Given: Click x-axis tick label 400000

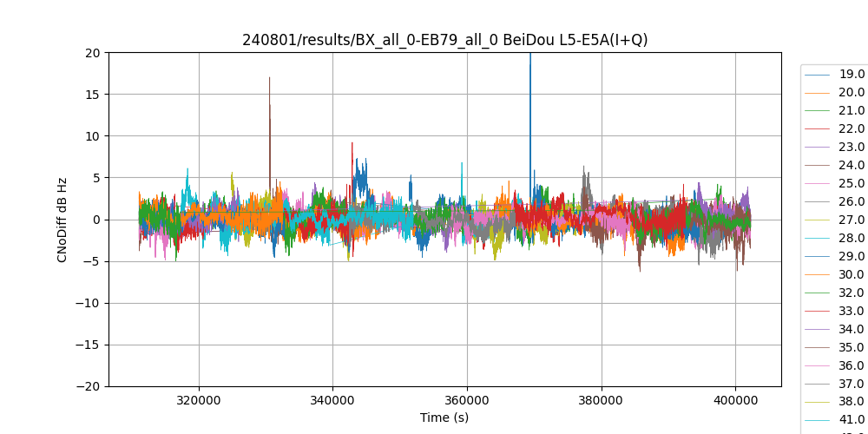Looking at the screenshot, I should coord(735,401).
